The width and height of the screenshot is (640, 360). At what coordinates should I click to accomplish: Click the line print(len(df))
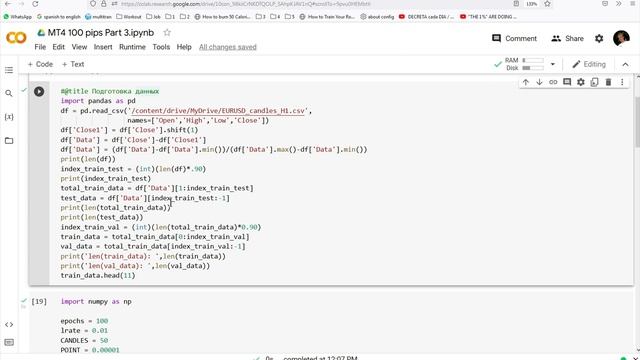click(x=88, y=159)
